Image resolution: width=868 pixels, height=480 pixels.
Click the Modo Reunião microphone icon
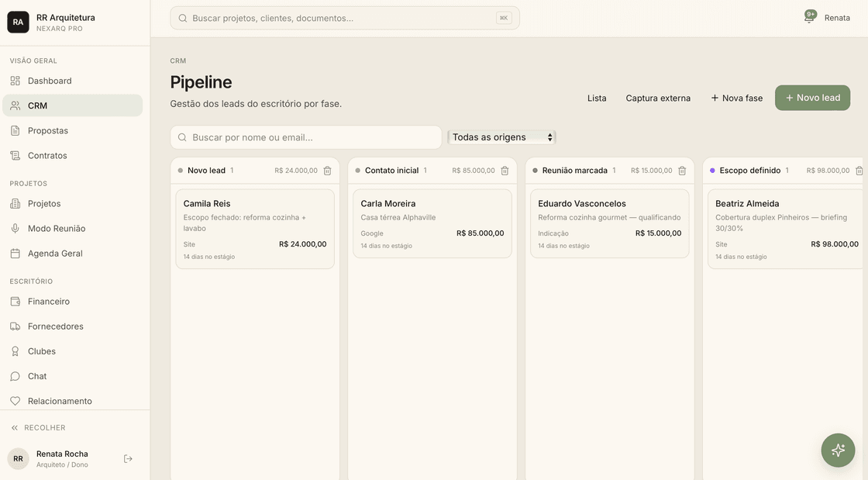tap(15, 229)
